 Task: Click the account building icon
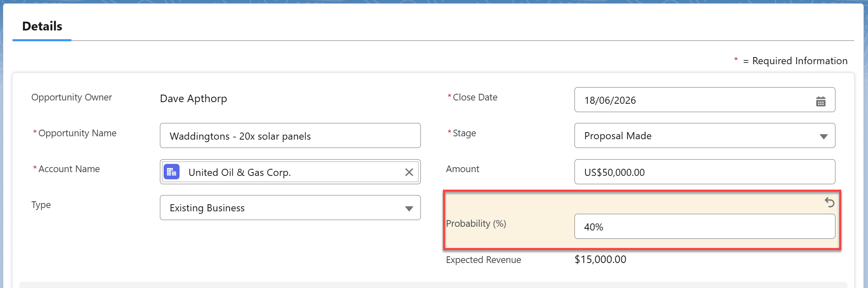tap(172, 172)
